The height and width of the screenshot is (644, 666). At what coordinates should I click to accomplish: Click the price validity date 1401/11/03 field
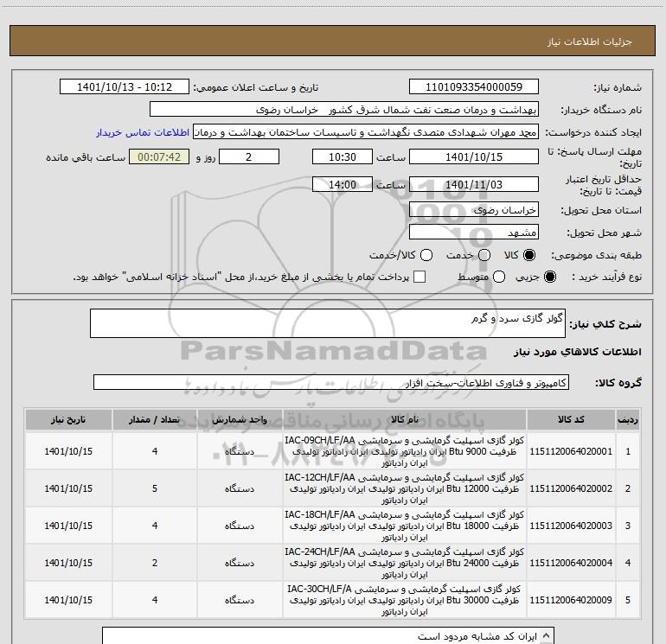[474, 184]
